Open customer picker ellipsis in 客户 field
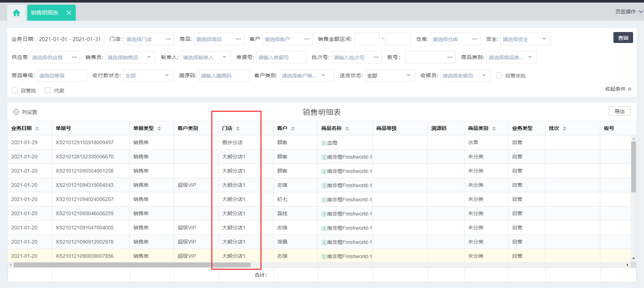The width and height of the screenshot is (644, 288). [307, 39]
